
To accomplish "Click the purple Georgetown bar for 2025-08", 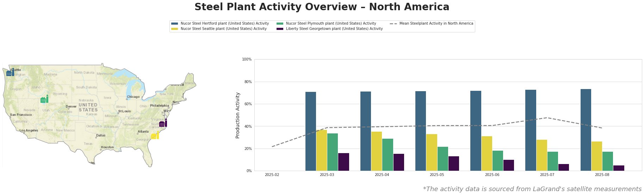I will click(x=618, y=168).
